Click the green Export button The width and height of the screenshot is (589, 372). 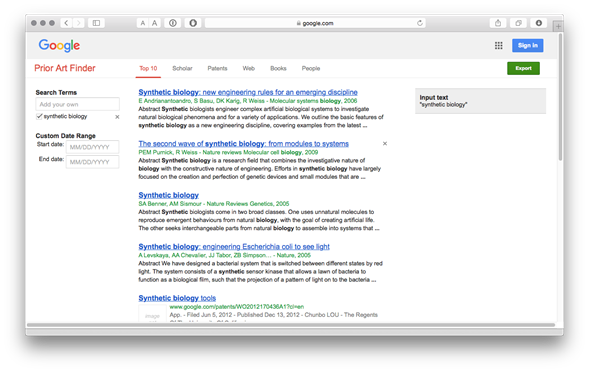click(x=523, y=68)
